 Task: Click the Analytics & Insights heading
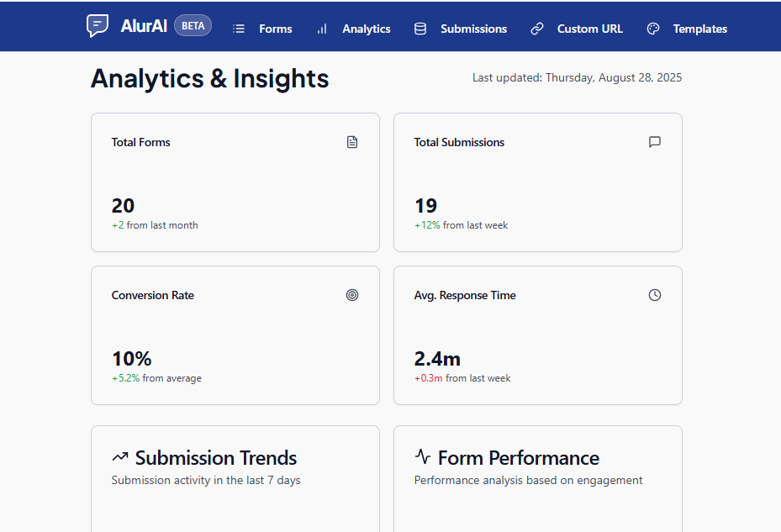click(209, 79)
